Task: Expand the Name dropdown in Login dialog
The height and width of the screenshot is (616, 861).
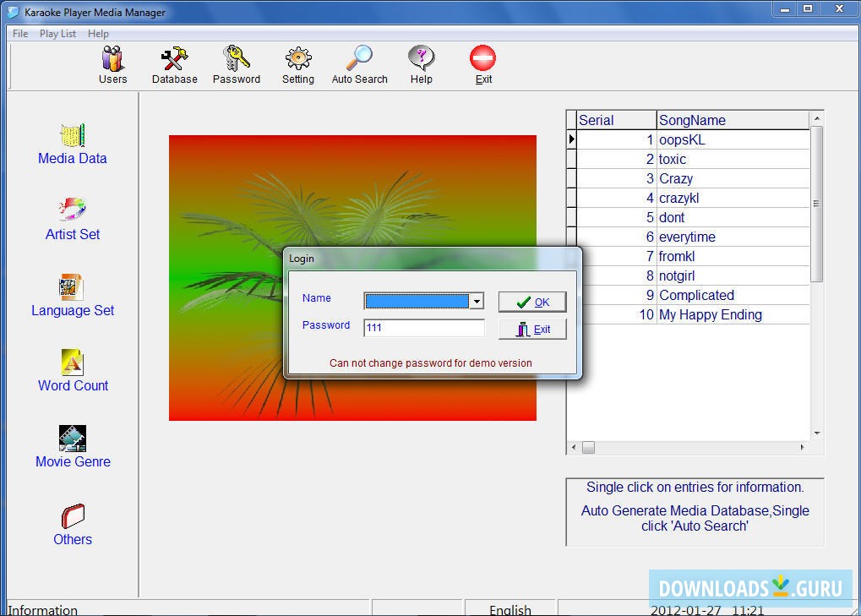Action: click(477, 301)
